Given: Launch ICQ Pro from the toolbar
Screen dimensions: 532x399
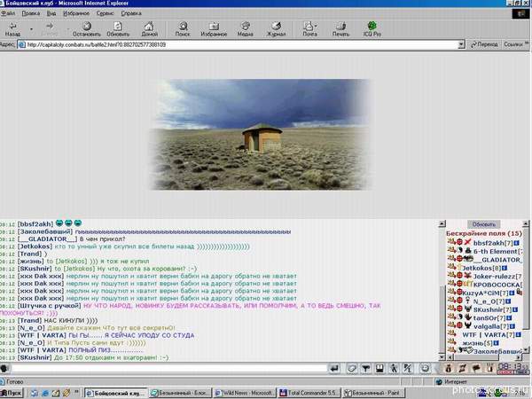Looking at the screenshot, I should 372,29.
